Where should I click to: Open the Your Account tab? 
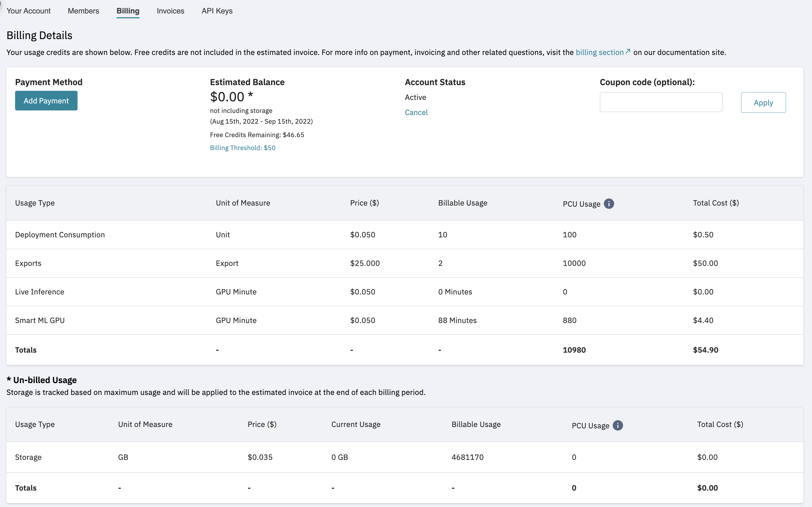[29, 11]
